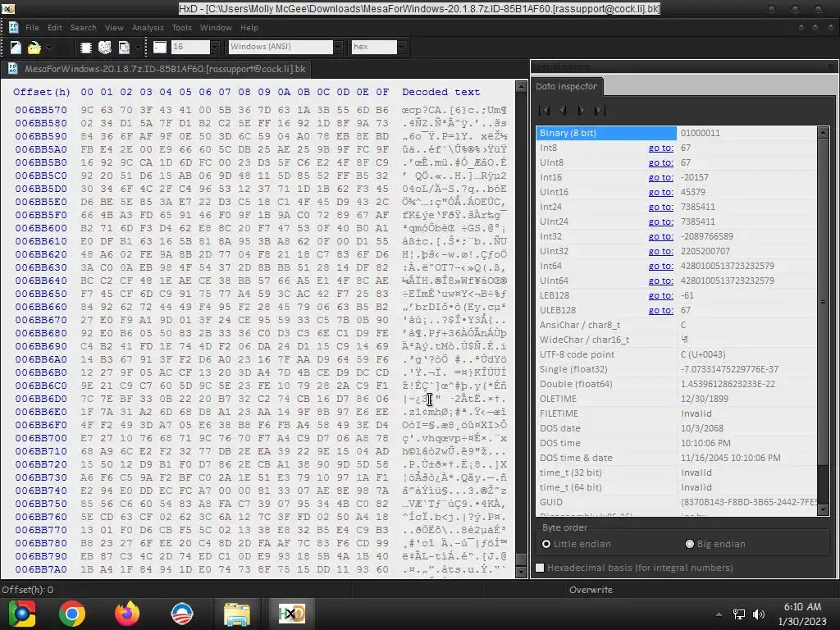Select the Binary (8 bit) row
Screen dimensions: 840x630
coord(677,133)
